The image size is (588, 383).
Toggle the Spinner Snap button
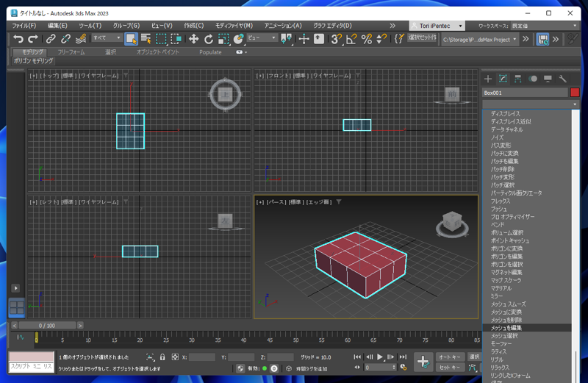381,39
